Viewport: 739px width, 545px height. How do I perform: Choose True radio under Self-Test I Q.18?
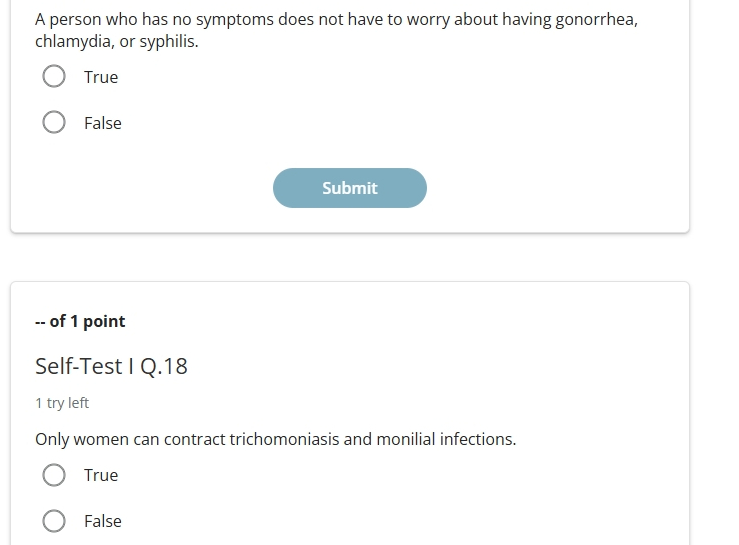(54, 475)
